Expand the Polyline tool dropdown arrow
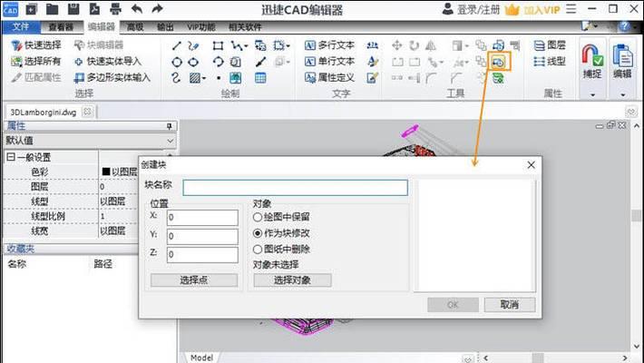This screenshot has height=363, width=644. click(246, 45)
